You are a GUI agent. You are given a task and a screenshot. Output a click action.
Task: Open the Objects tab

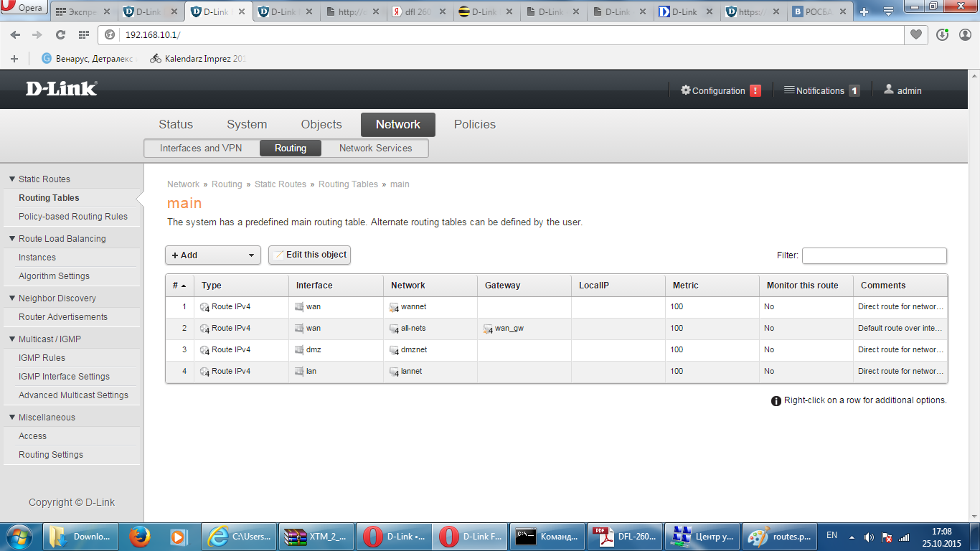coord(321,124)
